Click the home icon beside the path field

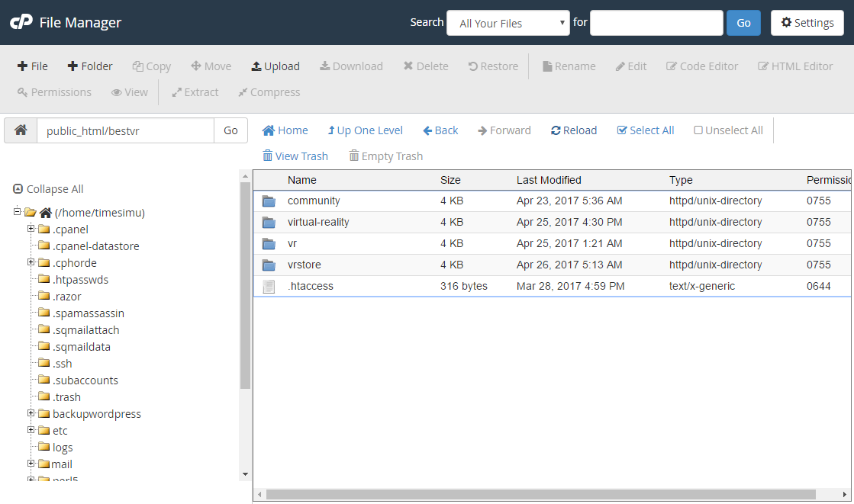21,130
